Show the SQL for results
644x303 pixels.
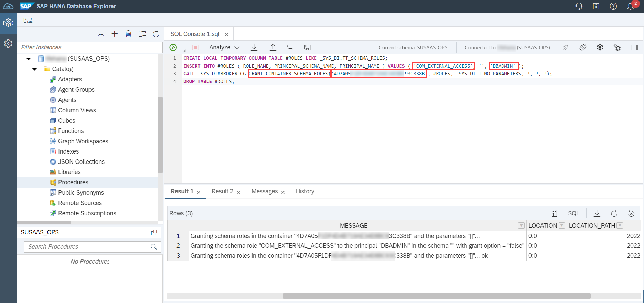[573, 213]
